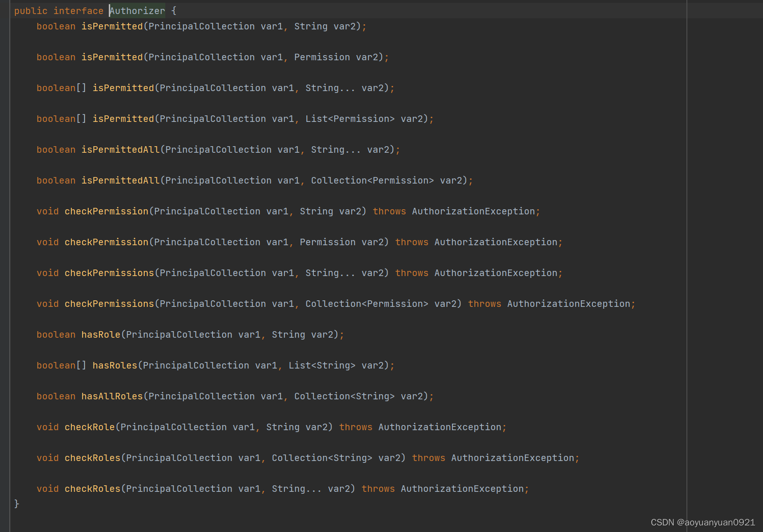Click the interface name Authorizer
This screenshot has width=763, height=532.
[x=137, y=11]
